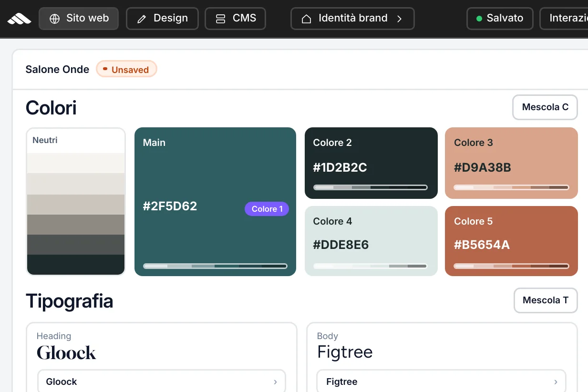
Task: Click the Salvato status button
Action: (500, 19)
